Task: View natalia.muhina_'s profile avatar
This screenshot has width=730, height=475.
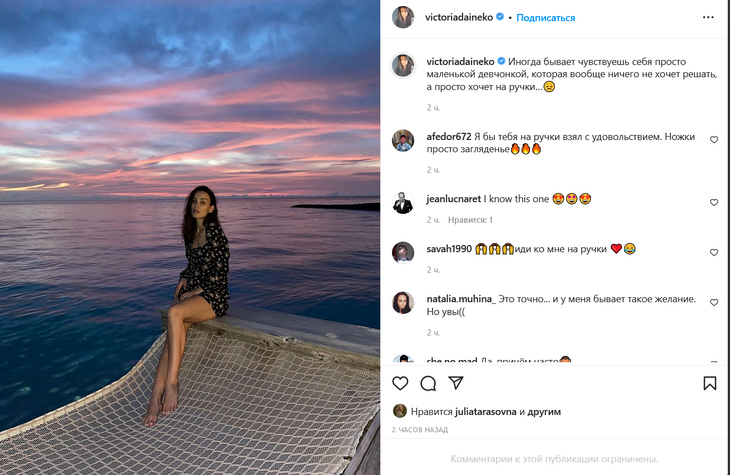Action: point(403,302)
